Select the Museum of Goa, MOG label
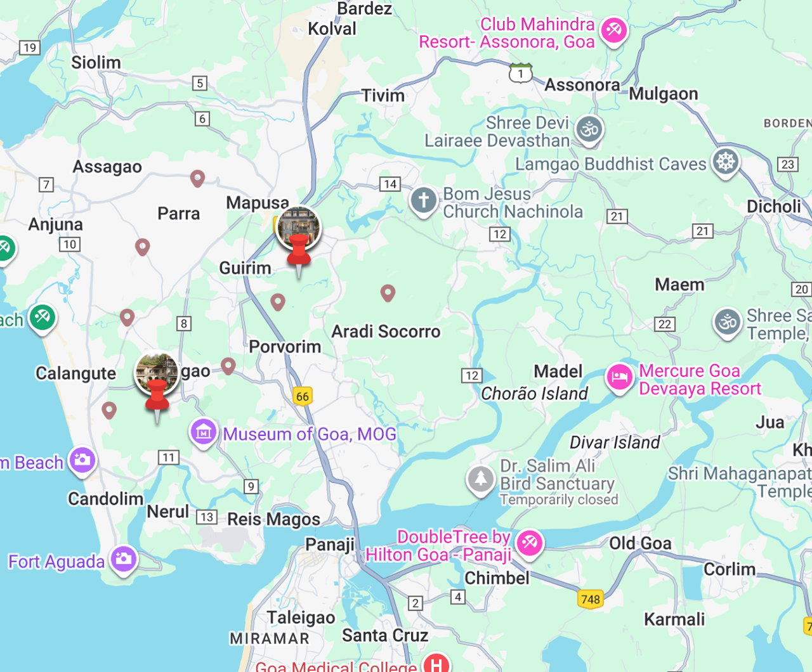 pyautogui.click(x=310, y=434)
